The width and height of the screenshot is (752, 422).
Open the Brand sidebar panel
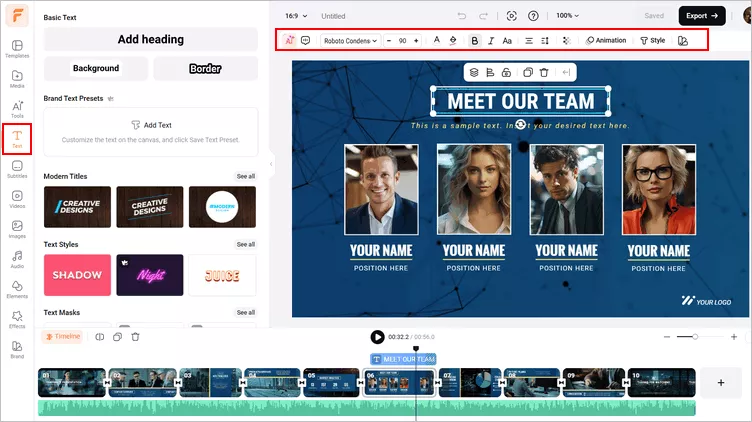17,350
